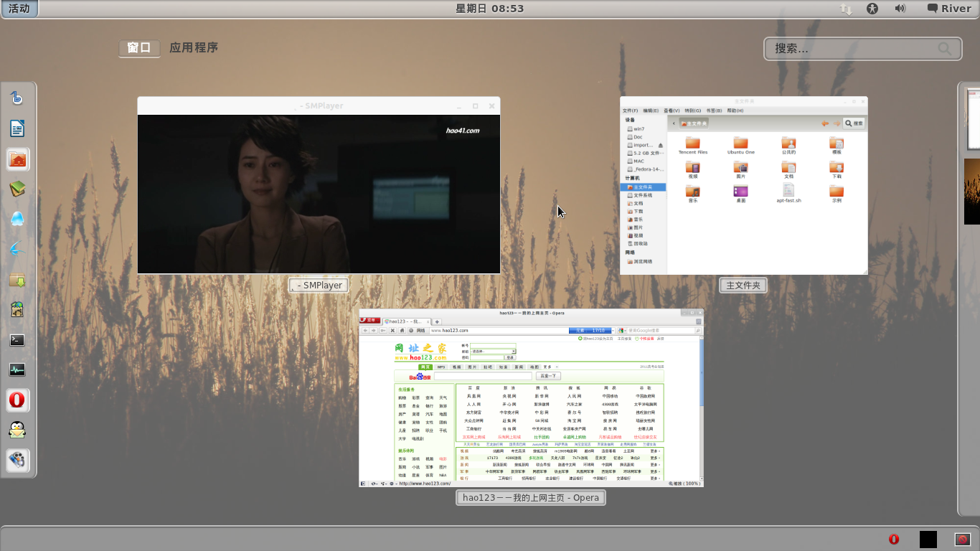Open the River user menu
This screenshot has height=551, width=980.
click(950, 9)
